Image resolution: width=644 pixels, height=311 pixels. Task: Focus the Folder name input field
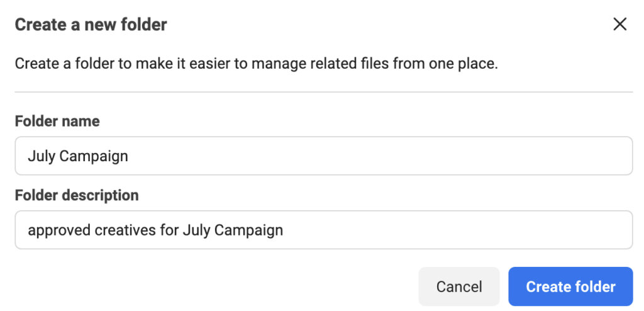[323, 156]
